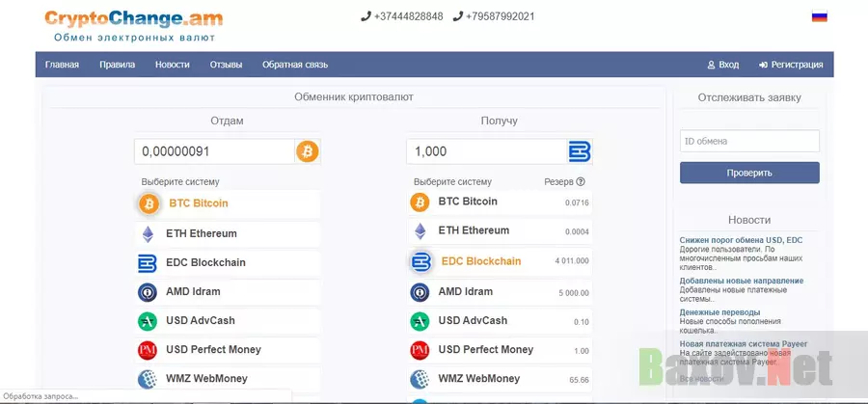Click the Bitcoin icon next to the give amount
Viewport: 868px width, 404px height.
308,151
